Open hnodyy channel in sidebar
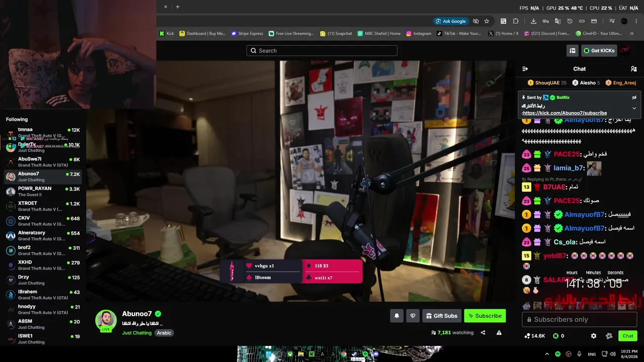The image size is (644, 362). click(x=43, y=309)
